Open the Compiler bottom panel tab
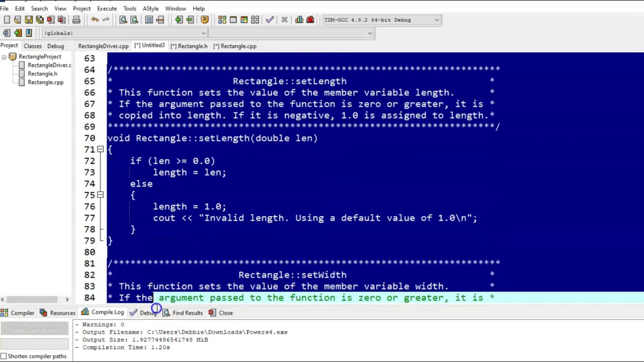 pos(18,313)
